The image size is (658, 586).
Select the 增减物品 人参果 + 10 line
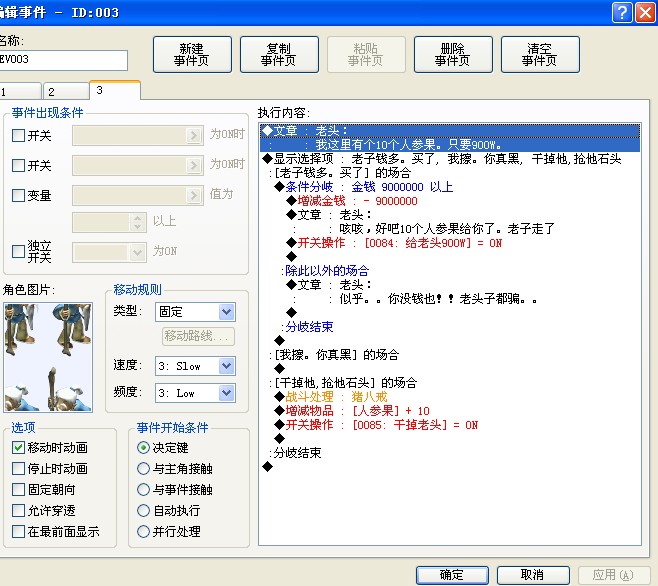pyautogui.click(x=352, y=411)
